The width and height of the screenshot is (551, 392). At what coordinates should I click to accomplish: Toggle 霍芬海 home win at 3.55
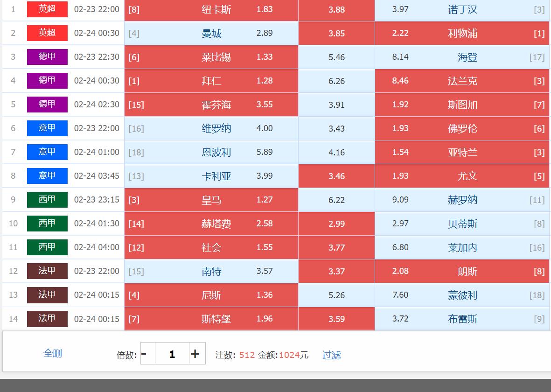(x=211, y=105)
